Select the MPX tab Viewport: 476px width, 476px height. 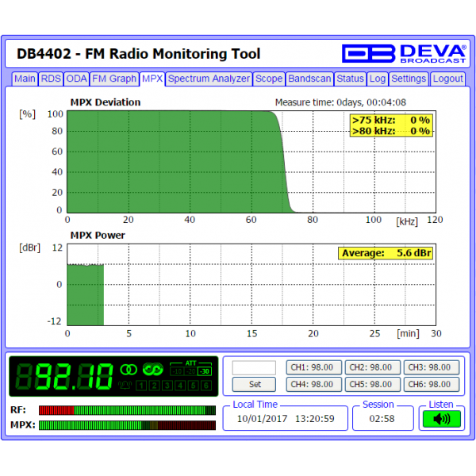click(152, 79)
